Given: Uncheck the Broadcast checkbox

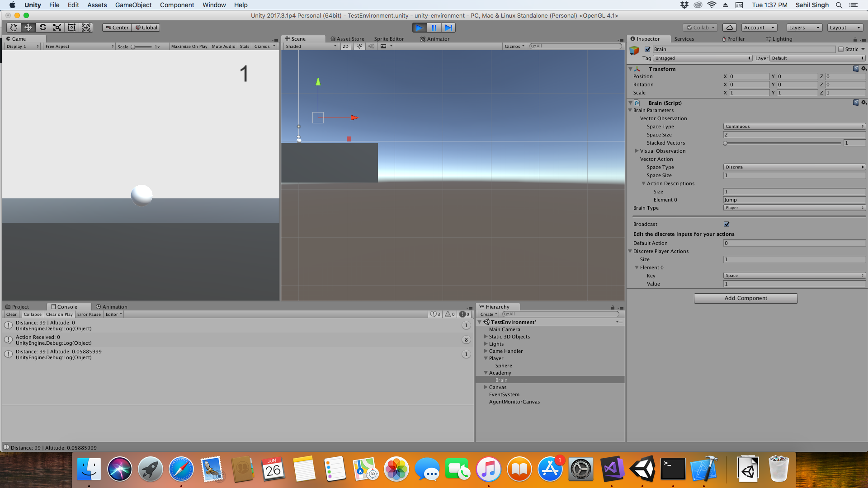Looking at the screenshot, I should pyautogui.click(x=726, y=224).
